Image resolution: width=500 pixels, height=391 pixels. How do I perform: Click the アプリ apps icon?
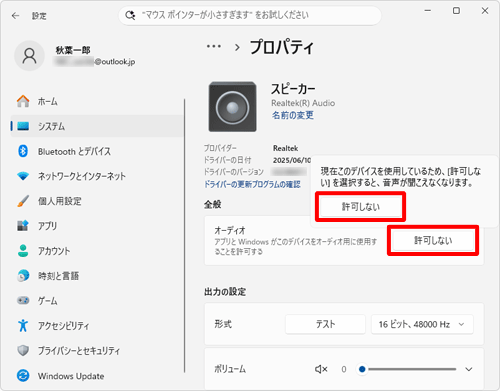23,226
